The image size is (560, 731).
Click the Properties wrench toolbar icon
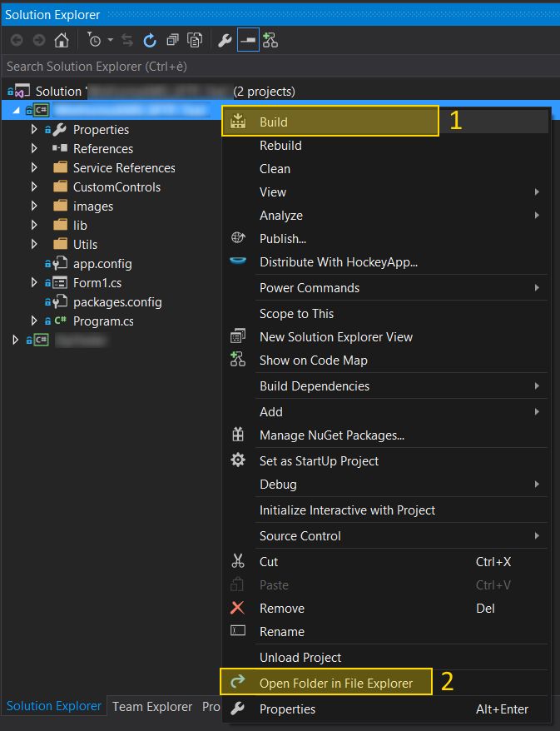225,41
